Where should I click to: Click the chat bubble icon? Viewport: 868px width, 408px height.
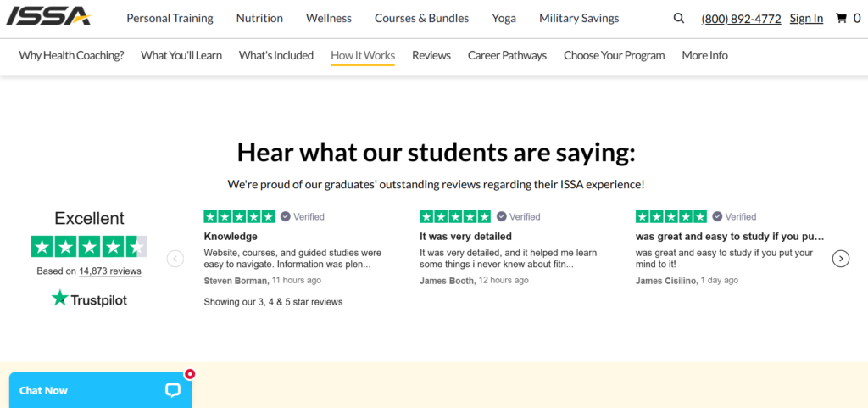(173, 390)
